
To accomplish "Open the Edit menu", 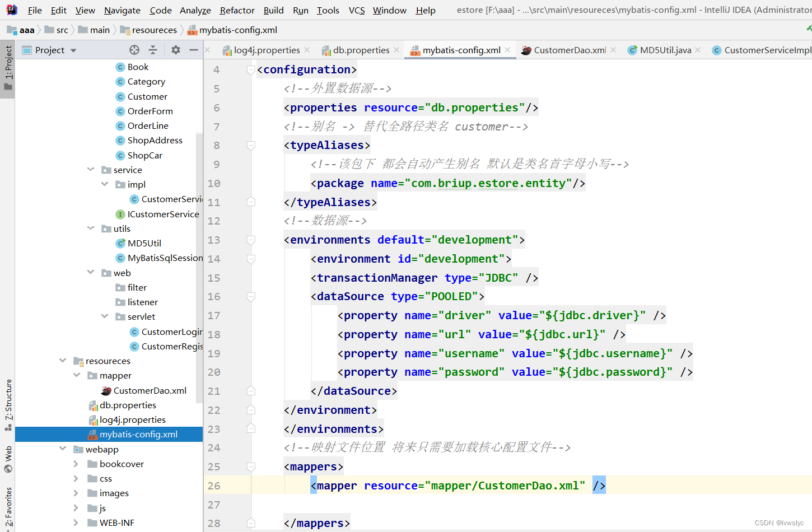I will 58,10.
